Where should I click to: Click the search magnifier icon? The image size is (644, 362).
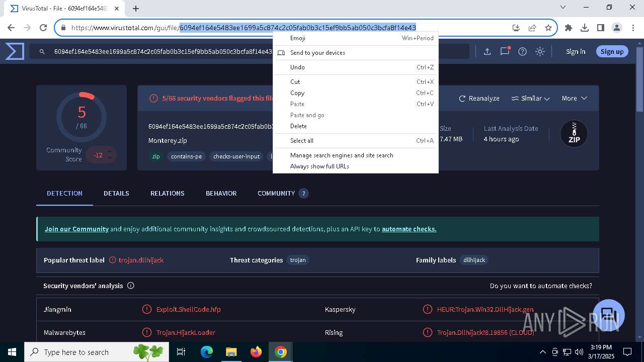point(42,51)
